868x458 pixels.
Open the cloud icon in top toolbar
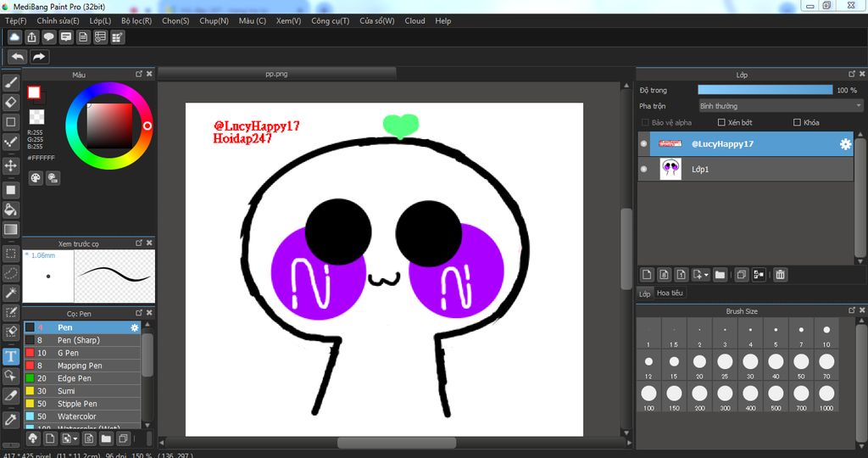pyautogui.click(x=15, y=37)
